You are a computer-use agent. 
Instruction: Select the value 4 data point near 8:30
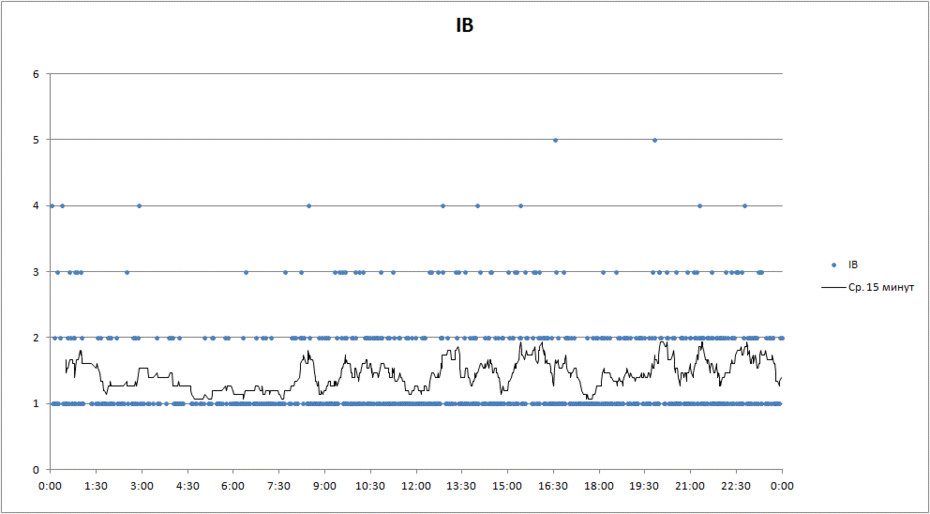[308, 206]
